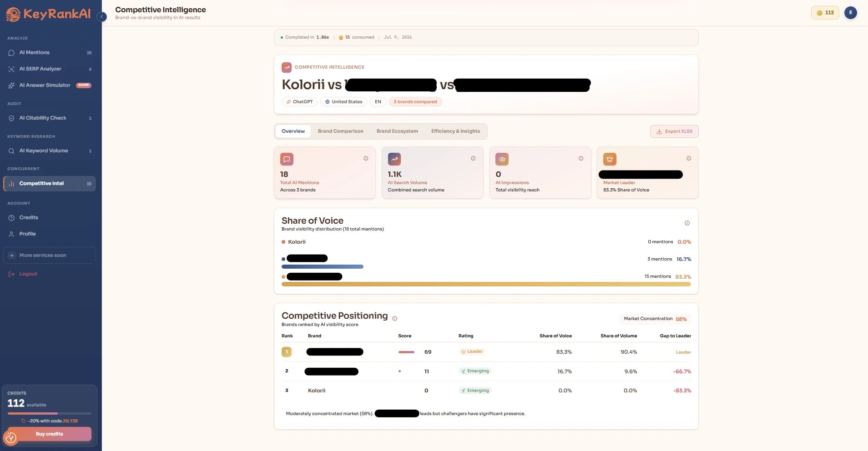The width and height of the screenshot is (868, 451).
Task: Click the AI Citability Check shield icon
Action: (11, 118)
